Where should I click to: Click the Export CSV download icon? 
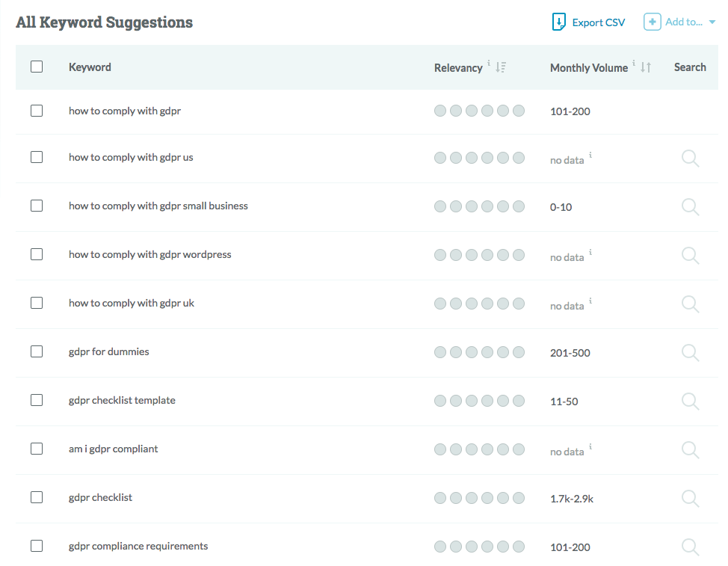click(x=558, y=22)
